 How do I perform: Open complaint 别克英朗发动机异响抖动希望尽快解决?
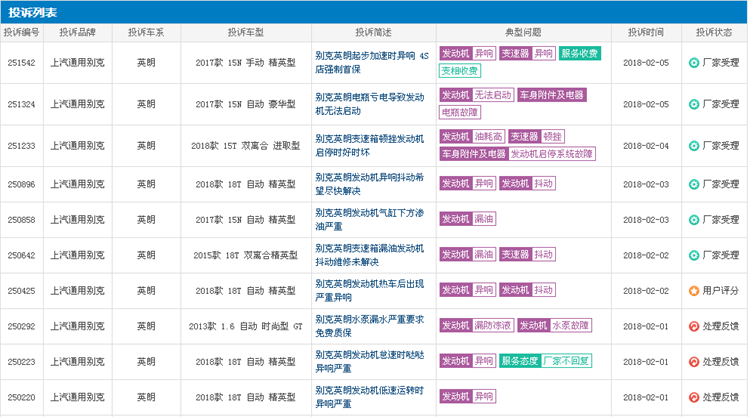coord(369,184)
